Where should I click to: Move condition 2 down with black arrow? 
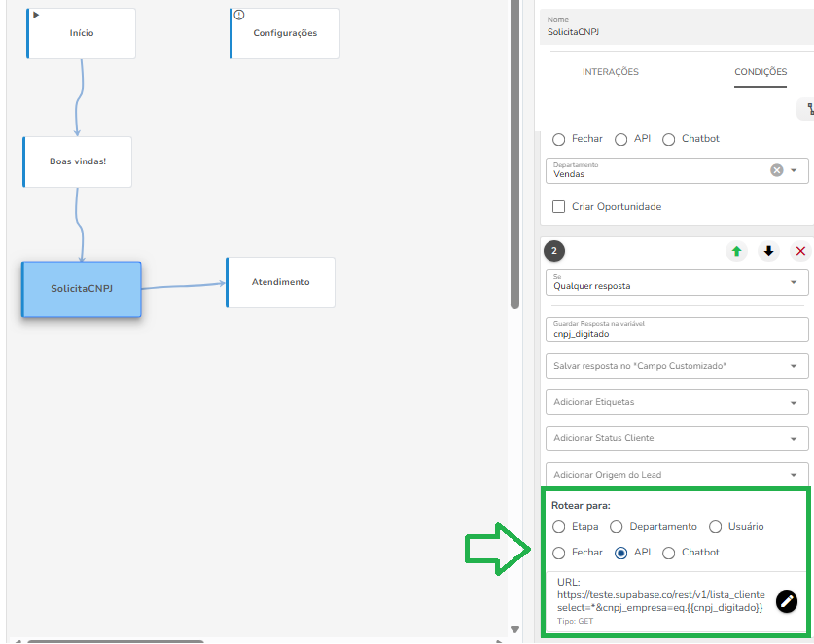768,251
